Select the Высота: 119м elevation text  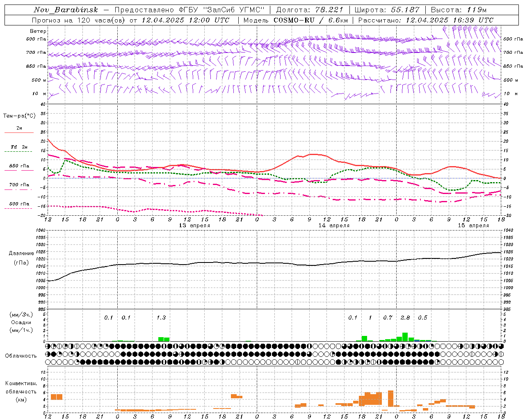459,10
